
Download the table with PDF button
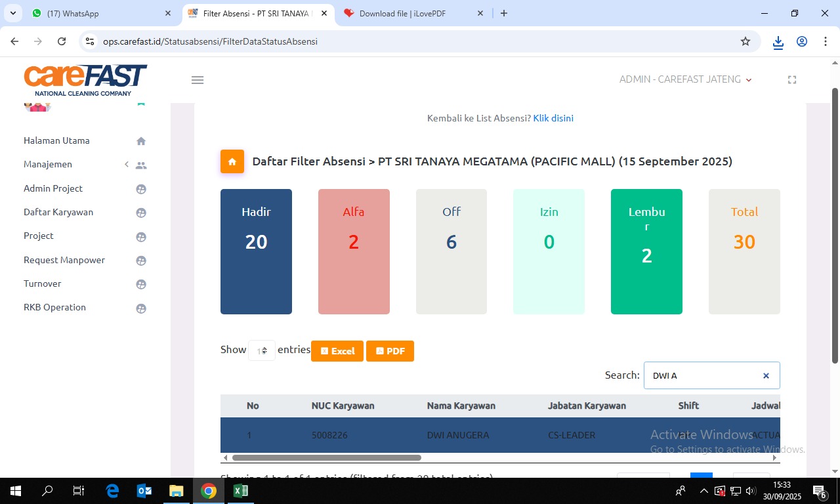coord(390,351)
